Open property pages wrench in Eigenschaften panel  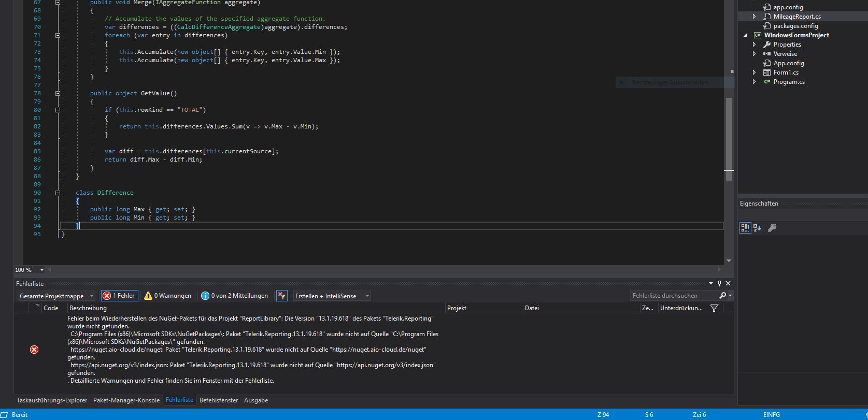coord(772,228)
